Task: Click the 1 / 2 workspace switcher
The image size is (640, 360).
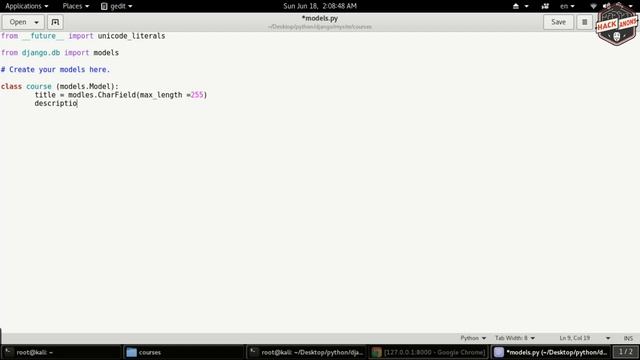Action: pyautogui.click(x=625, y=351)
